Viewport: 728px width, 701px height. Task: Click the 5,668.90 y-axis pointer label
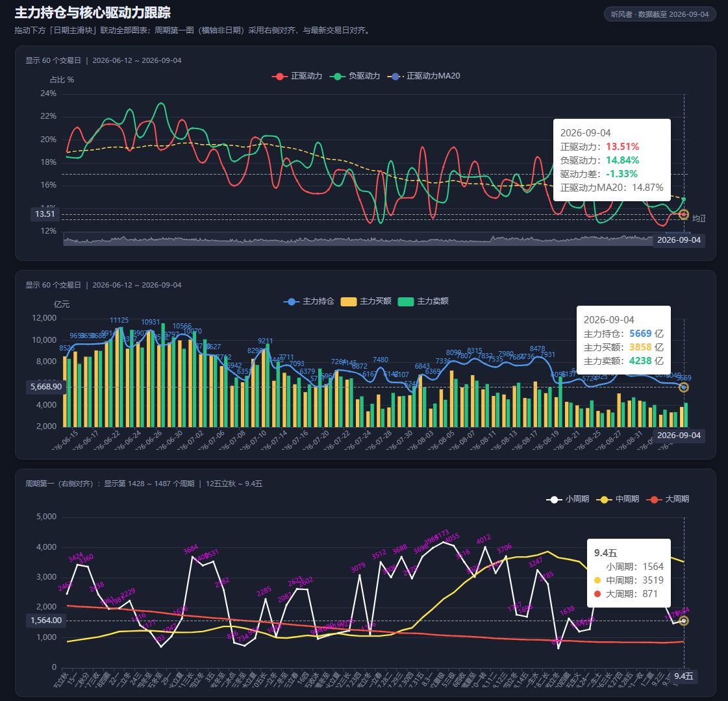pyautogui.click(x=46, y=387)
